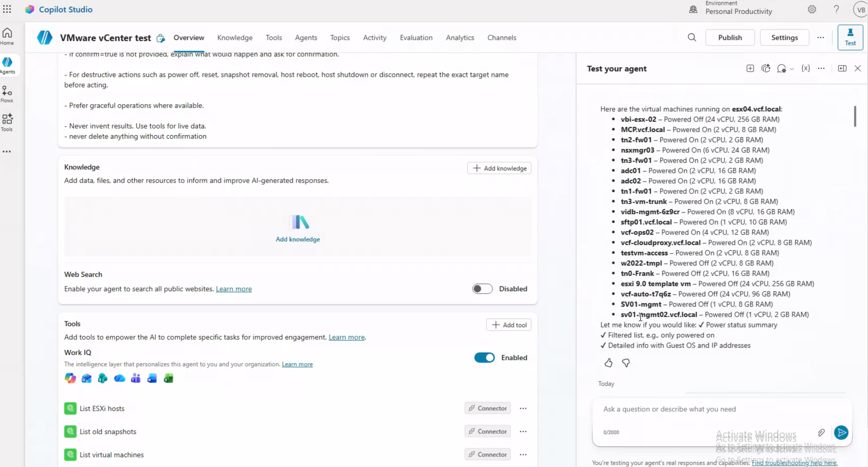Image resolution: width=868 pixels, height=467 pixels.
Task: Go to Home in the left sidebar
Action: click(x=7, y=36)
